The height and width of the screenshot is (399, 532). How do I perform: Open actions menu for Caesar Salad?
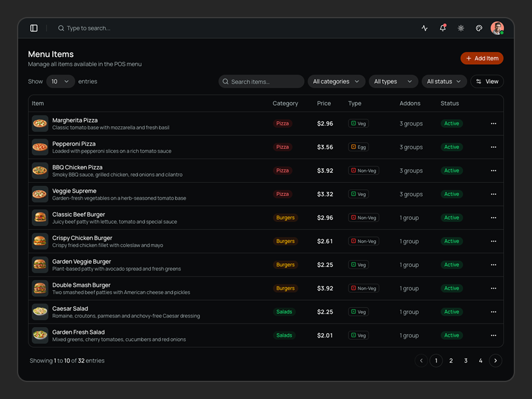click(x=493, y=312)
